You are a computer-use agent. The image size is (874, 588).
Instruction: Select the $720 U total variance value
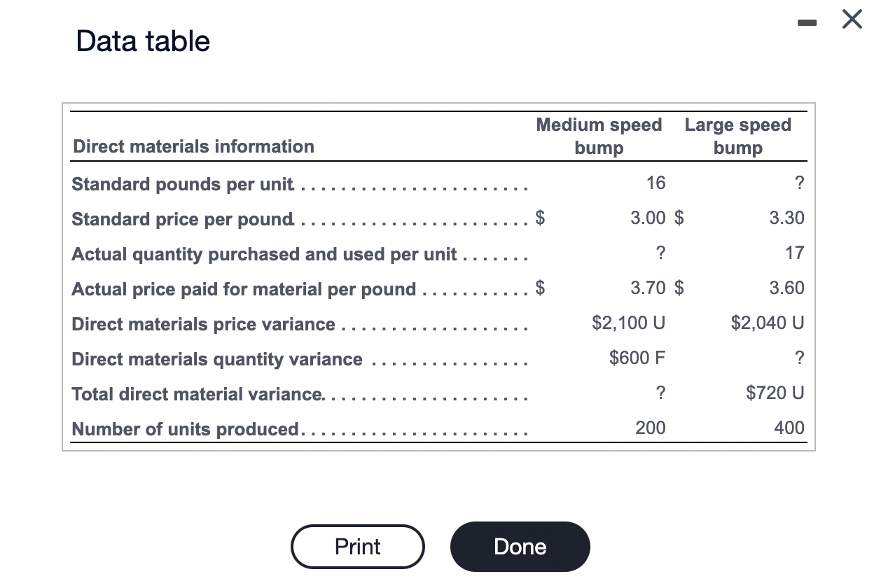click(775, 393)
